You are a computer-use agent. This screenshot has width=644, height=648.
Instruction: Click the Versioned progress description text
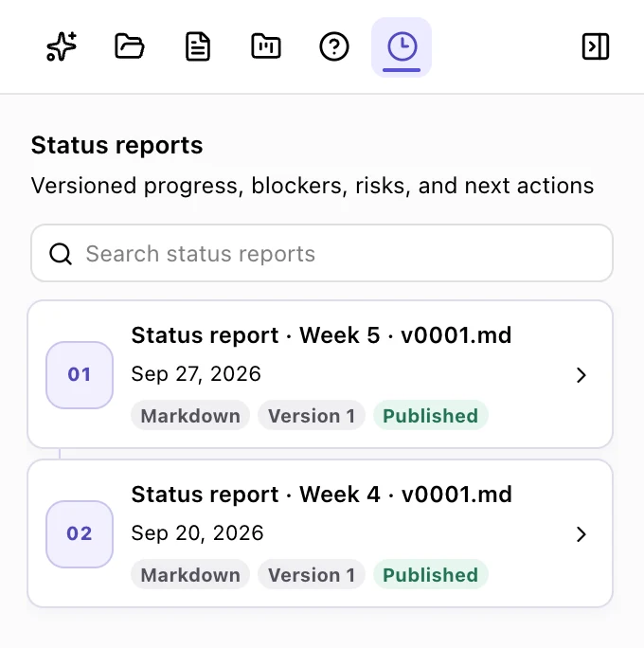click(313, 186)
